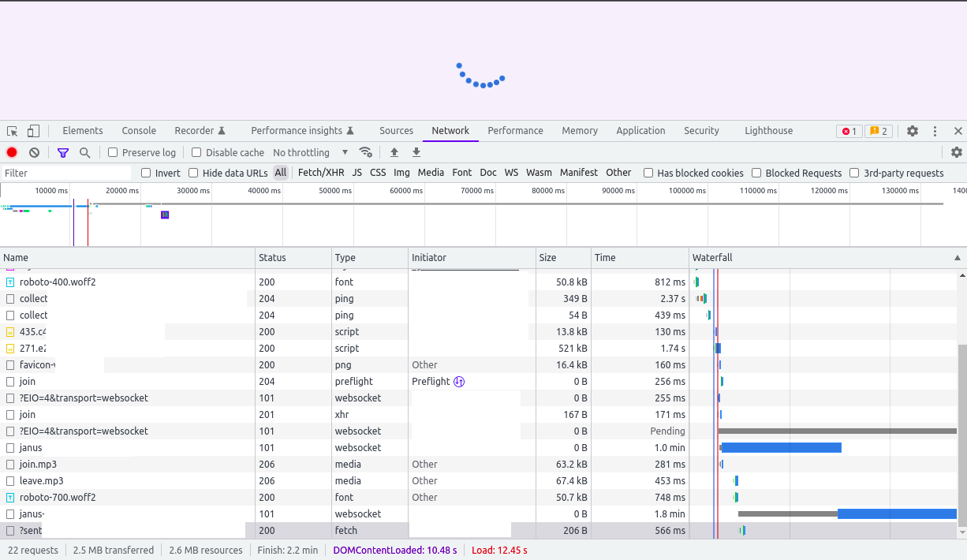Viewport: 967px width, 560px height.
Task: Close the DevTools panel
Action: click(x=958, y=131)
